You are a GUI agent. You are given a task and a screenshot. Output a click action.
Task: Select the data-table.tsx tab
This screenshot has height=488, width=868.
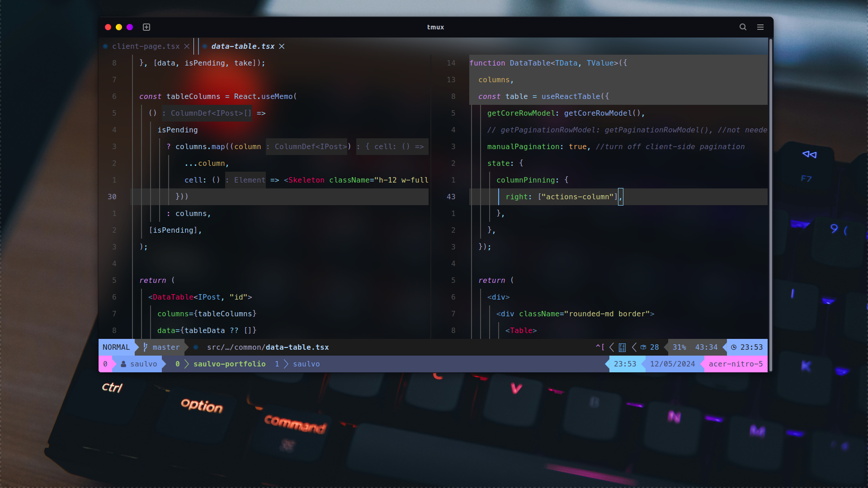(243, 46)
